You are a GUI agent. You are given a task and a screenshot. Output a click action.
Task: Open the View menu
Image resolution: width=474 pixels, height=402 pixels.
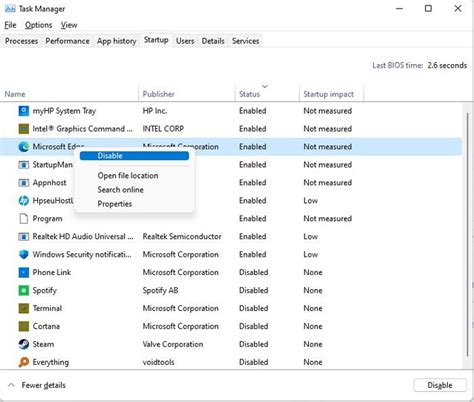point(69,25)
